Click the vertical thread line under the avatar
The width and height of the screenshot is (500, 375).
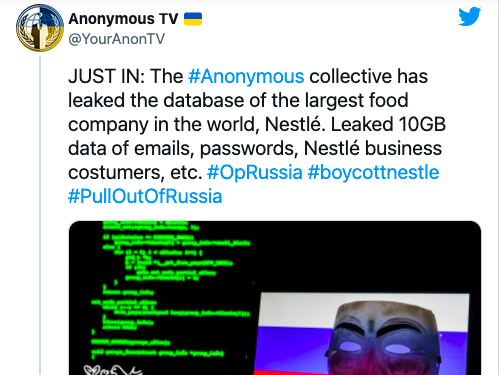40,215
